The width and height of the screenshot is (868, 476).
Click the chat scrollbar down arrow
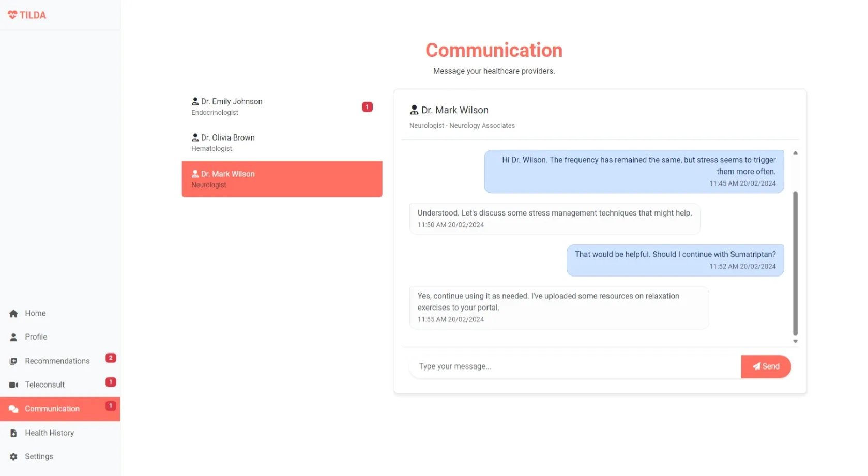coord(795,341)
